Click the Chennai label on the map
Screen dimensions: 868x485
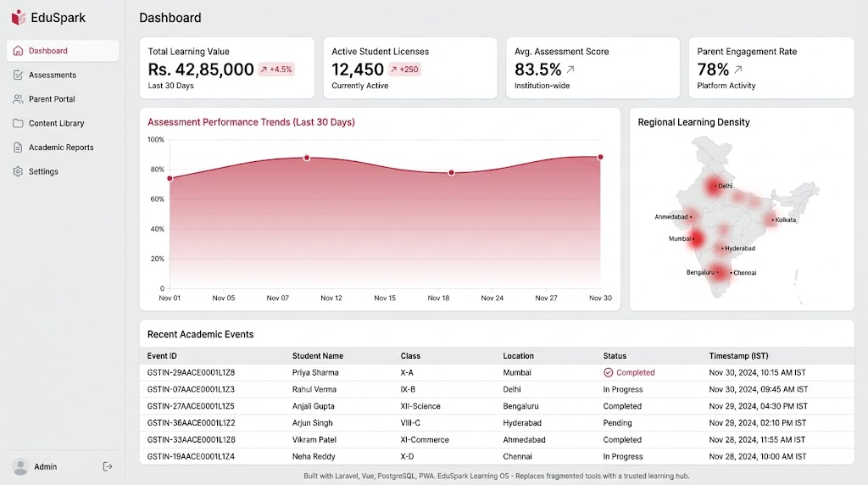click(744, 272)
